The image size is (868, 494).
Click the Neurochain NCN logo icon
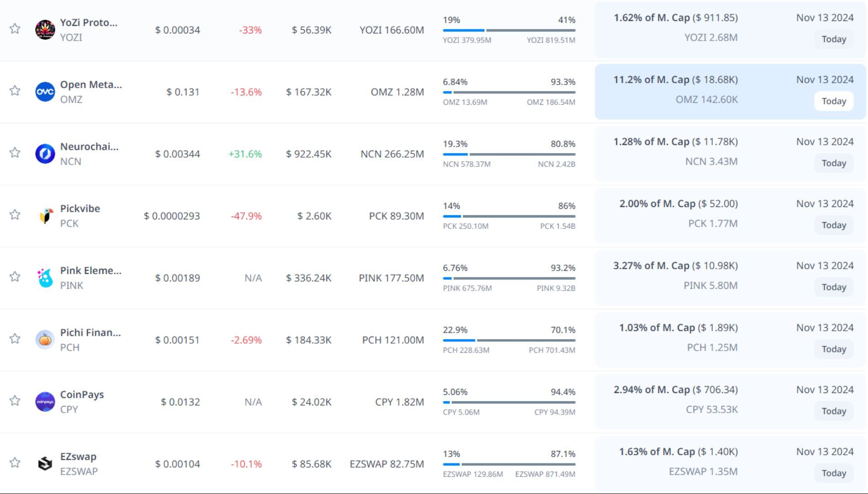pyautogui.click(x=45, y=154)
